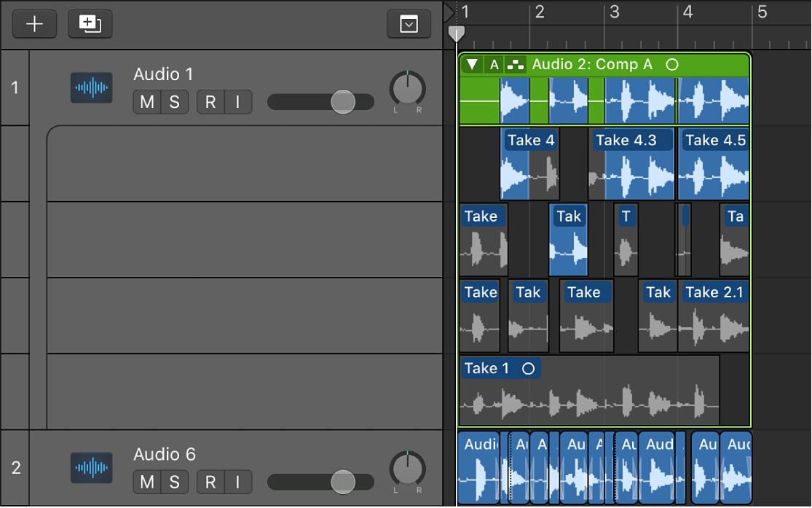Collapse the Comp A take folder disclosure triangle
This screenshot has width=812, height=508.
point(471,64)
